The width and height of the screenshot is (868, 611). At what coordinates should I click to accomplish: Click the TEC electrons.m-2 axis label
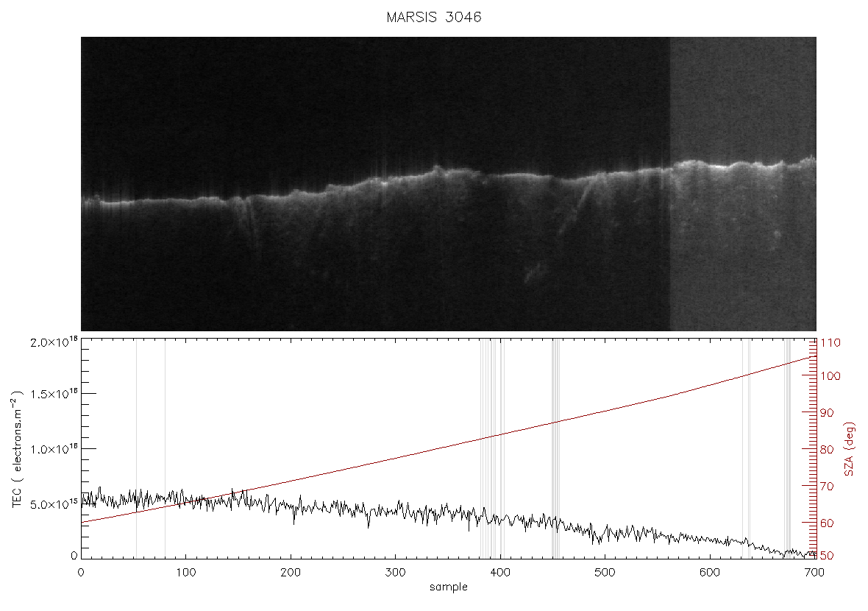tap(18, 449)
